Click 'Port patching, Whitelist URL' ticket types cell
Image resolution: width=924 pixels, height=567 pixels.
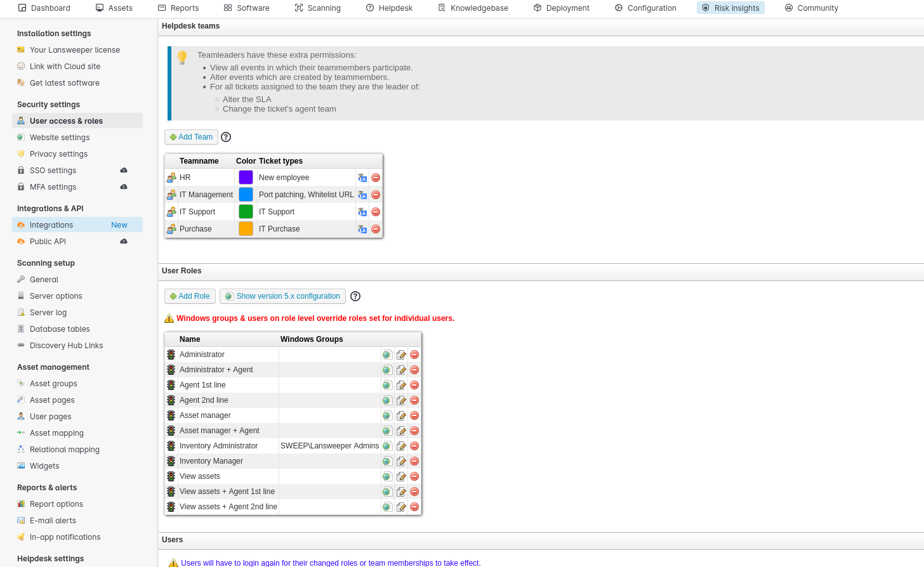click(307, 195)
